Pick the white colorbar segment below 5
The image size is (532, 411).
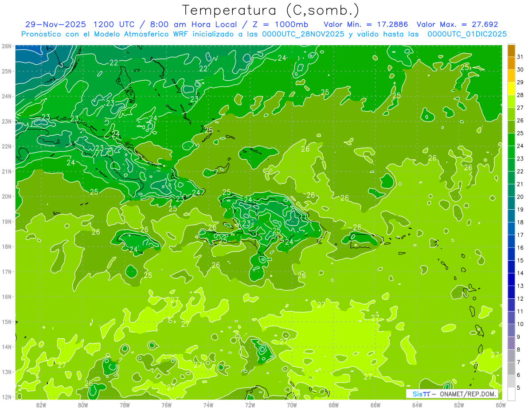click(x=511, y=394)
